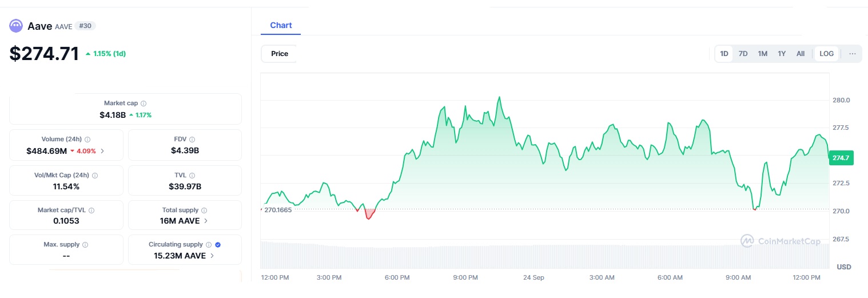The height and width of the screenshot is (298, 868).
Task: Open TVL info icon
Action: pyautogui.click(x=192, y=176)
